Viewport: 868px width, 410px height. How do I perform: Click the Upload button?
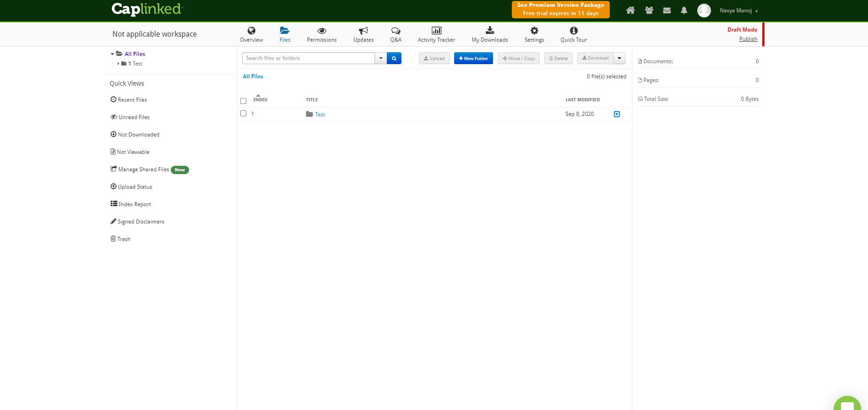click(434, 58)
